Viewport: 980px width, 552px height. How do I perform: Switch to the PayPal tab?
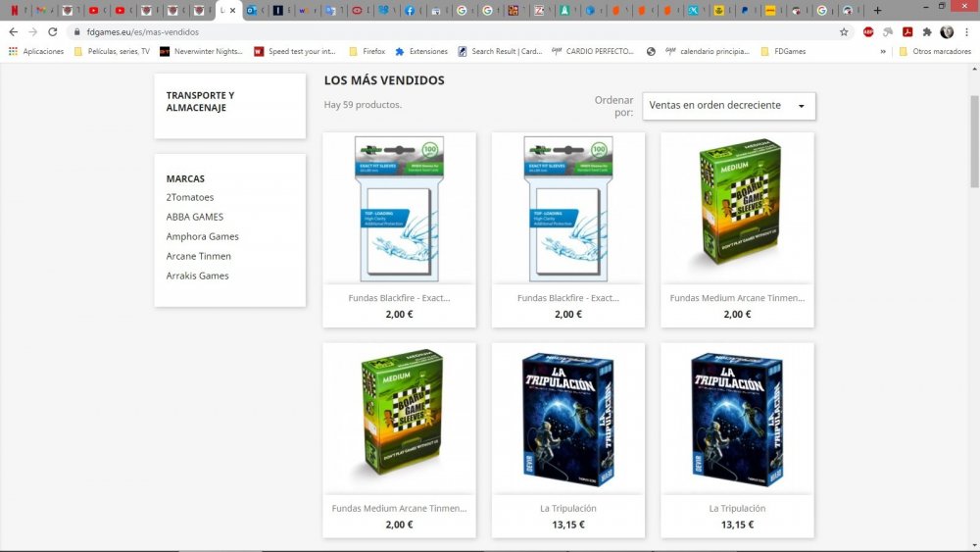pyautogui.click(x=745, y=10)
